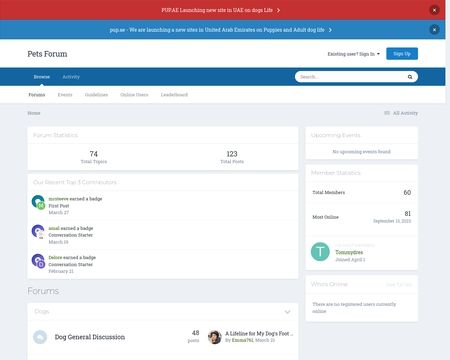Open the Dog General Discussion forum

[x=90, y=337]
